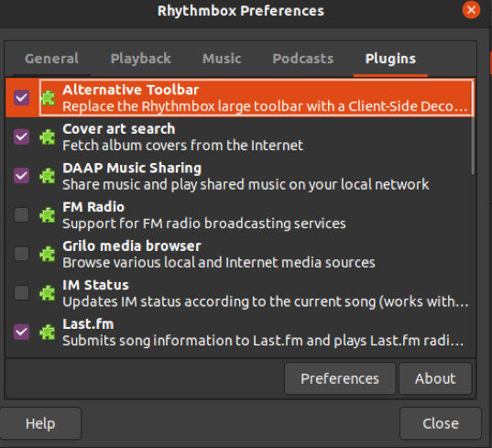Click the DAAP Music Sharing plugin icon
492x448 pixels.
(48, 176)
